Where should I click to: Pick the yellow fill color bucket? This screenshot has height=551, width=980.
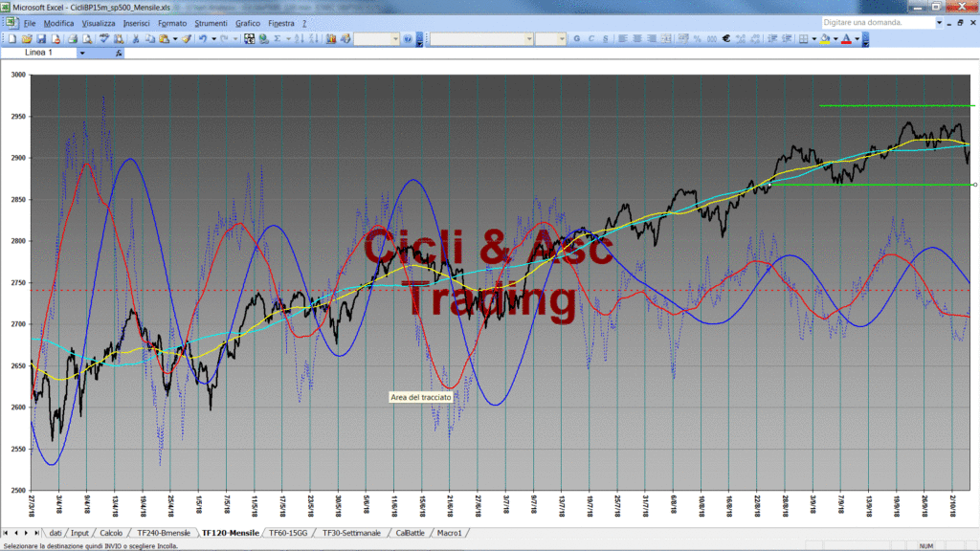point(826,38)
